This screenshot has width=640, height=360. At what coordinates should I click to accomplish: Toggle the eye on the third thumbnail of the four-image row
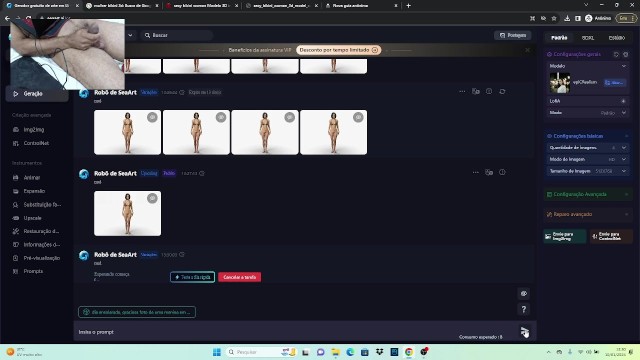(x=289, y=117)
